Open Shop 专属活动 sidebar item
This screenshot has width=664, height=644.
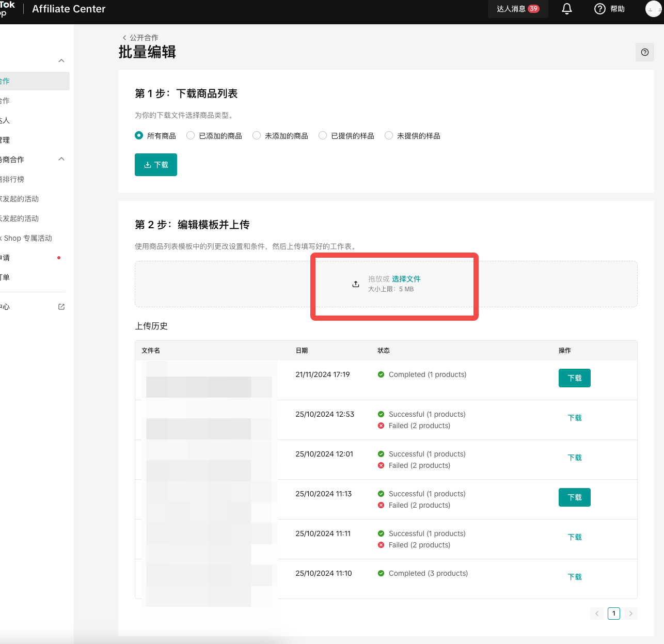click(x=28, y=238)
